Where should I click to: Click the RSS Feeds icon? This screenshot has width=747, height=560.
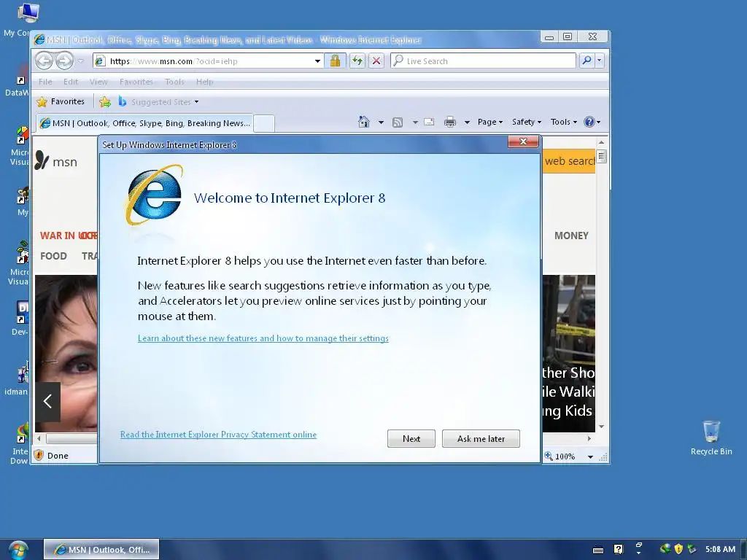tap(398, 122)
